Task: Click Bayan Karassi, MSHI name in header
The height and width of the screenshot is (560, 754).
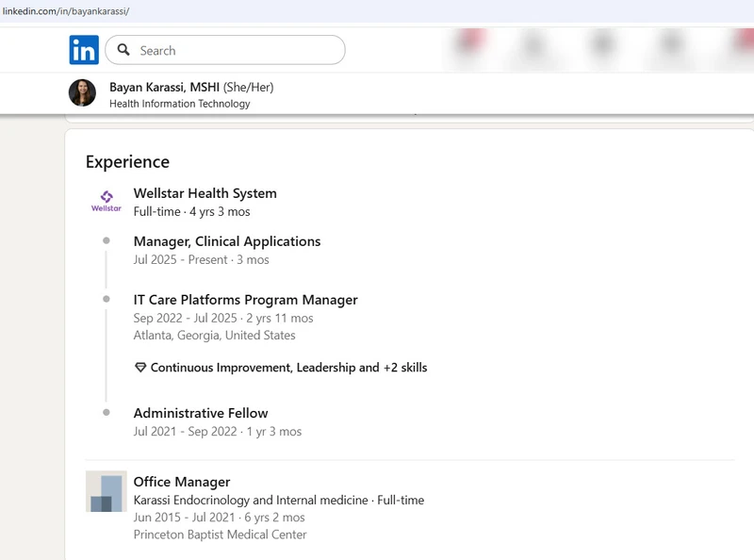Action: [164, 87]
